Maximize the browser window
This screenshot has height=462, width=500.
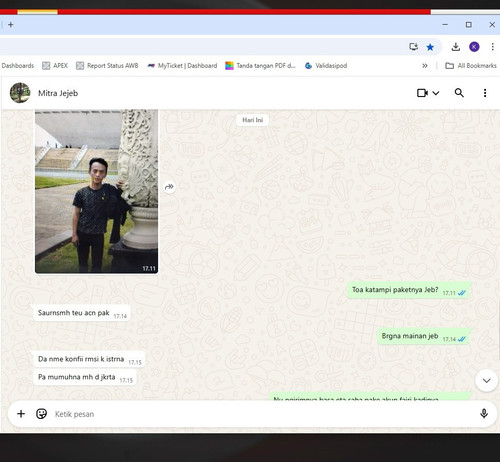coord(469,25)
